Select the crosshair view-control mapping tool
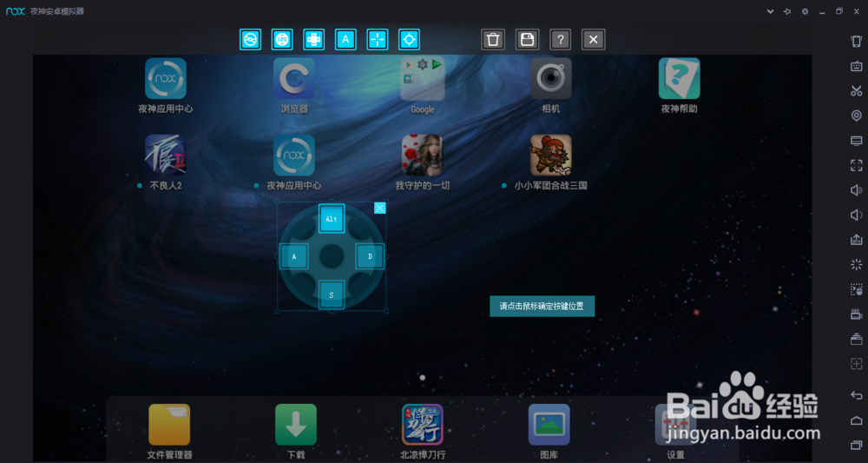Image resolution: width=868 pixels, height=463 pixels. click(378, 39)
